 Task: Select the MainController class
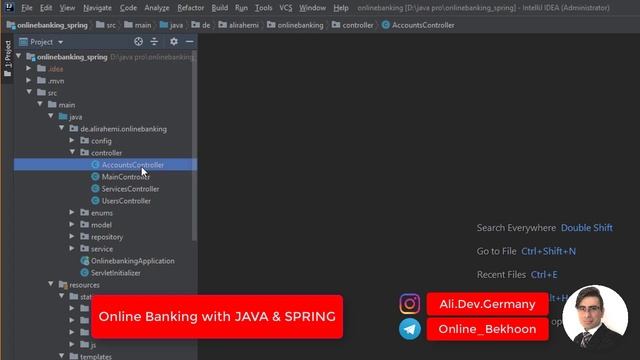click(126, 177)
